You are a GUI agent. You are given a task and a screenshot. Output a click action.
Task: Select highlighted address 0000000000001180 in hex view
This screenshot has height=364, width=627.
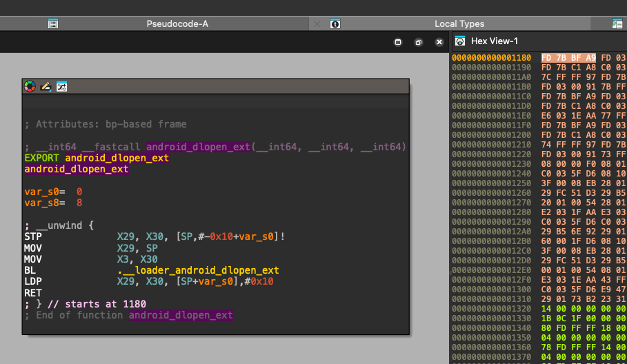491,58
